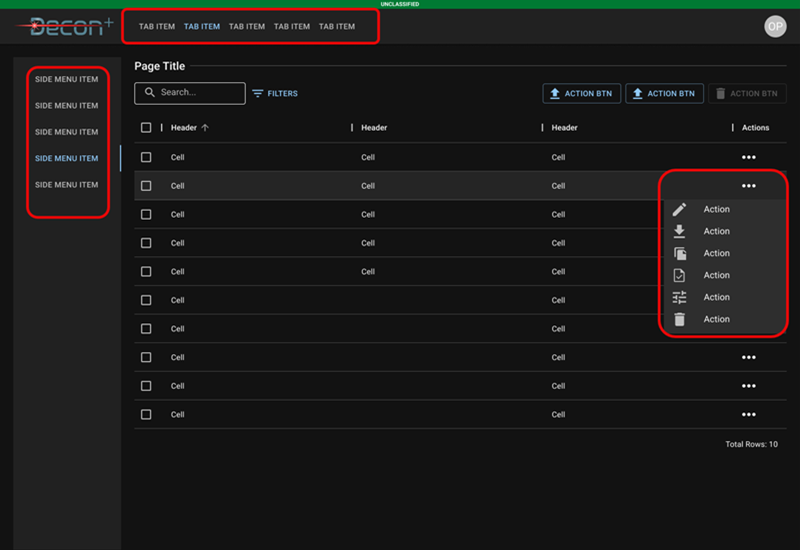Click the ellipsis in the second-to-last row
Viewport: 800px width, 550px height.
[748, 386]
